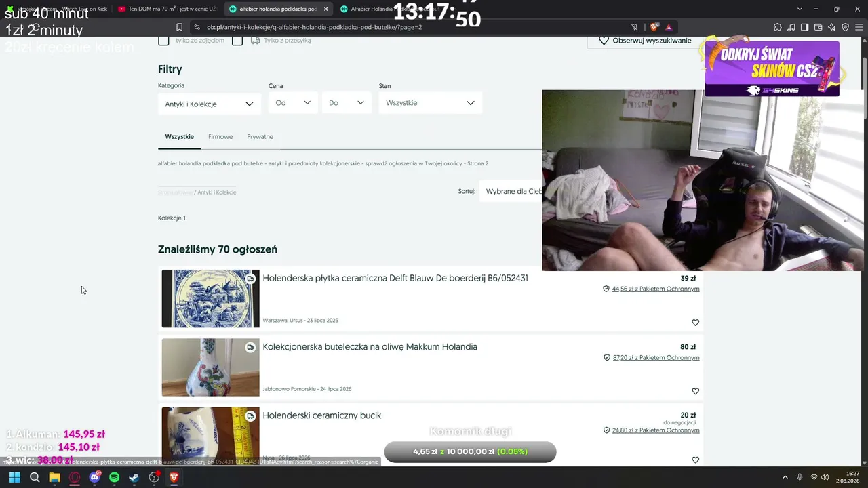The height and width of the screenshot is (488, 868).
Task: Open Windows taskbar search
Action: pos(35,477)
